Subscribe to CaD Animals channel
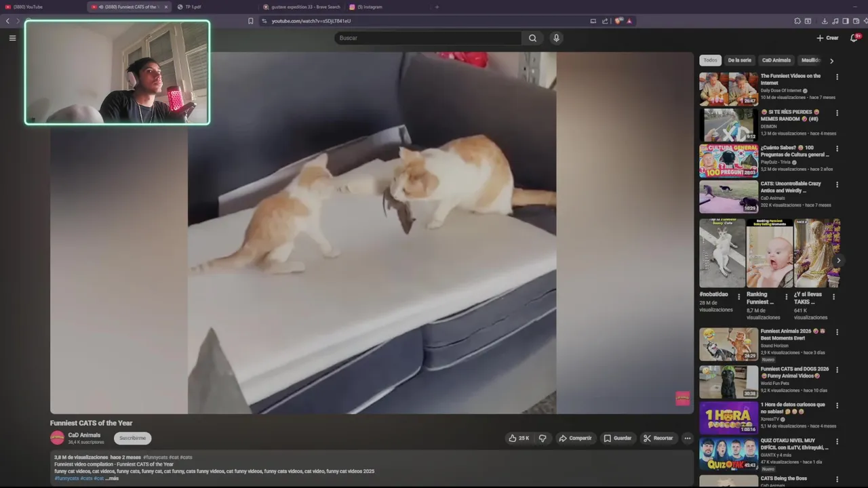The height and width of the screenshot is (488, 868). coord(132,438)
